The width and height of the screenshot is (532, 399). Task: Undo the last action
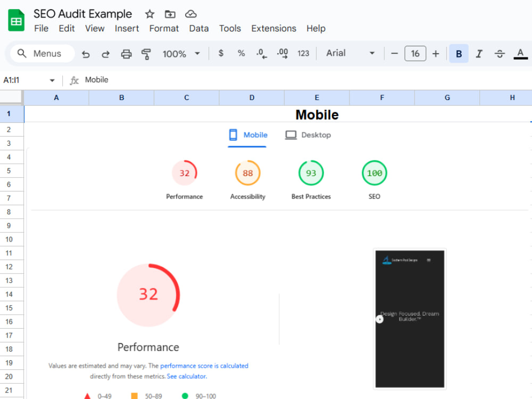click(x=86, y=54)
